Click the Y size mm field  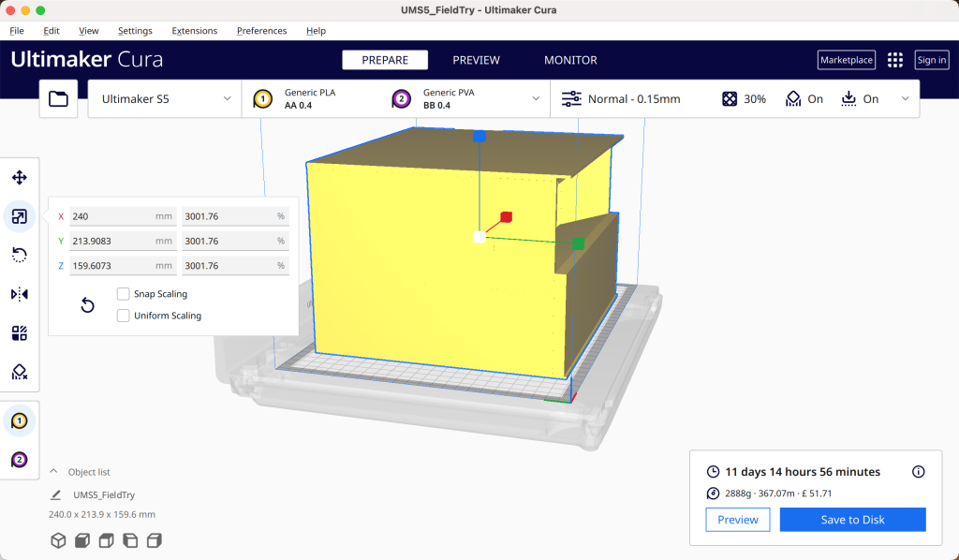[x=123, y=241]
